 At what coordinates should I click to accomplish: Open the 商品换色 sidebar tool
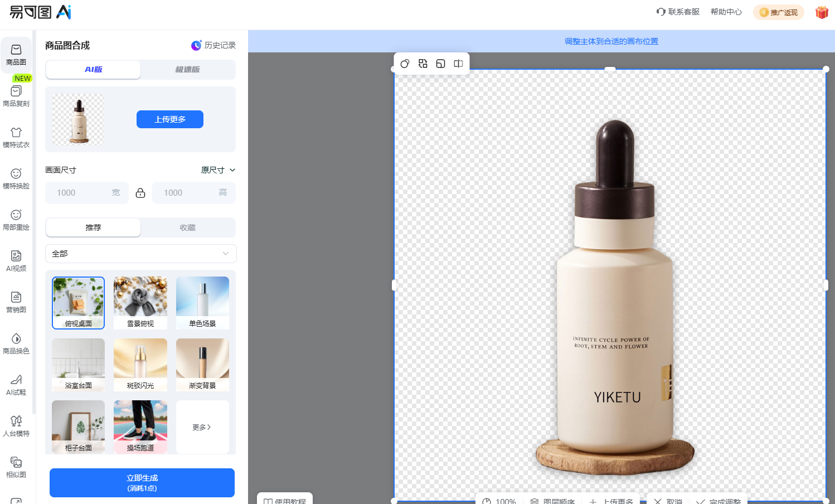coord(16,343)
